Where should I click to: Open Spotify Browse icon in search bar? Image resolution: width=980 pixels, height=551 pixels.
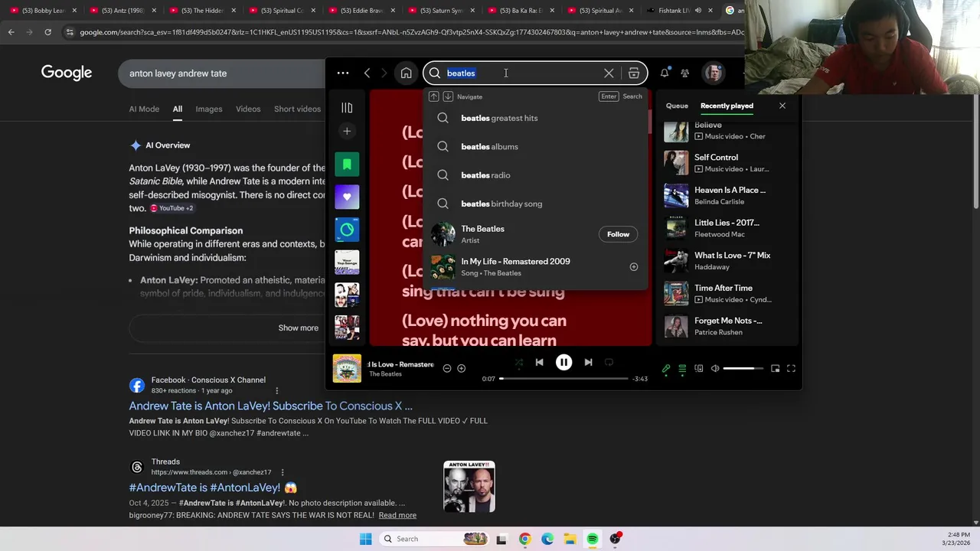pyautogui.click(x=634, y=73)
